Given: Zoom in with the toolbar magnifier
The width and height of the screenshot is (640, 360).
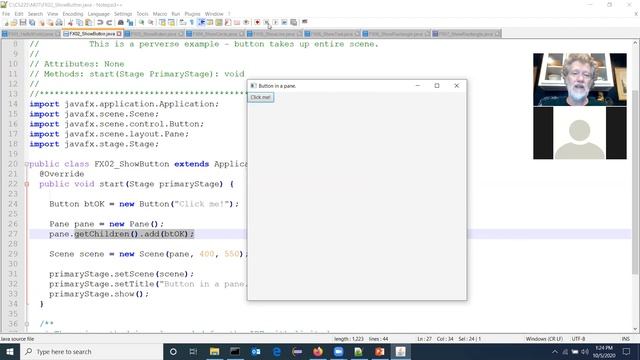Looking at the screenshot, I should pyautogui.click(x=141, y=22).
